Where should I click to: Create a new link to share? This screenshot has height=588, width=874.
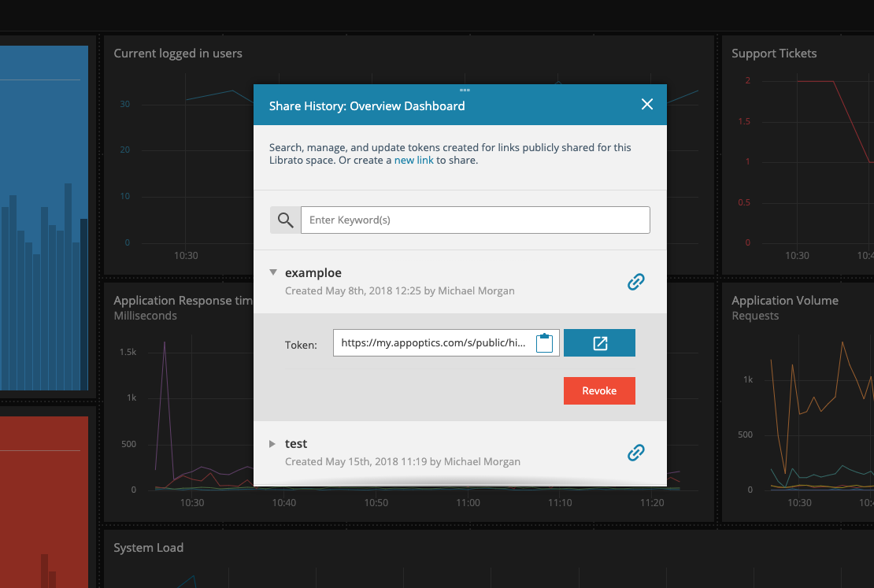(x=414, y=160)
